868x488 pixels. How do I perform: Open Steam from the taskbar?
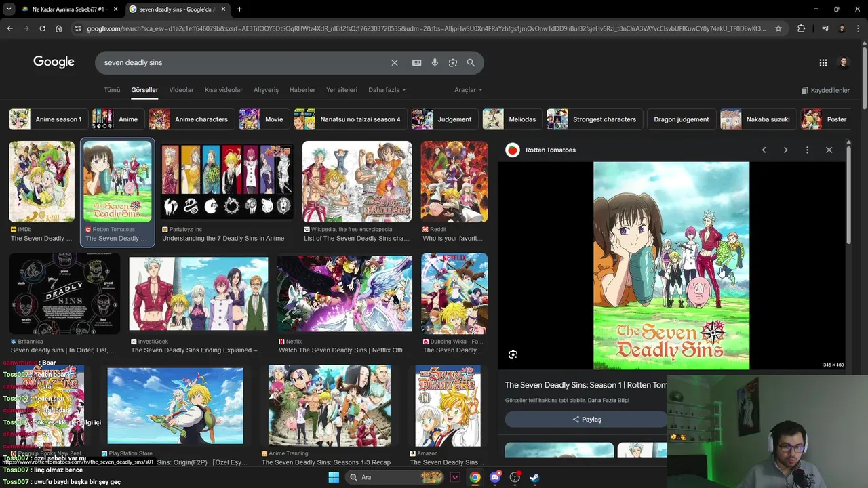(x=535, y=477)
